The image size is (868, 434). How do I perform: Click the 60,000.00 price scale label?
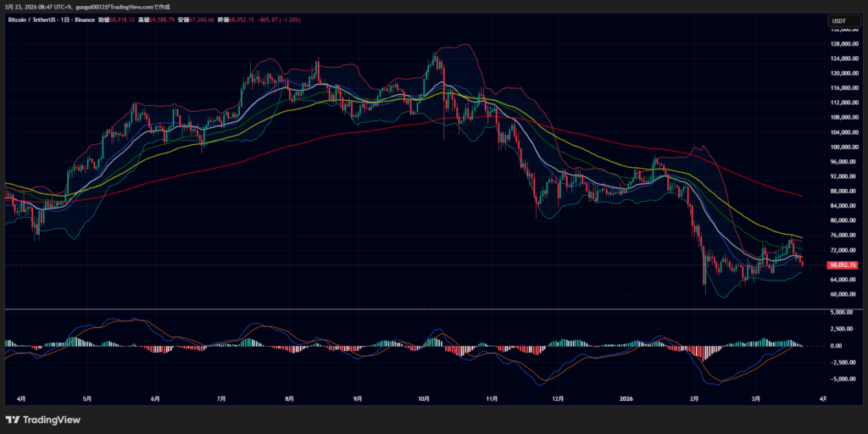click(x=843, y=294)
